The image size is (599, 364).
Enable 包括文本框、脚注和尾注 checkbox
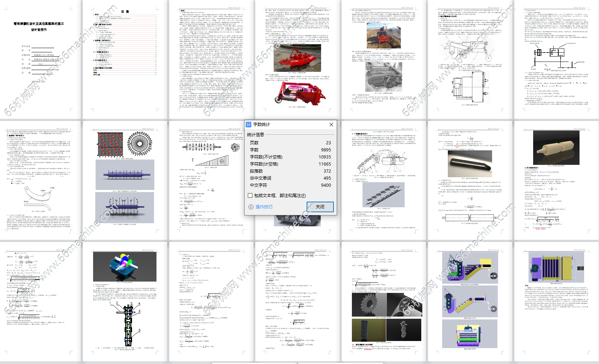tap(250, 196)
